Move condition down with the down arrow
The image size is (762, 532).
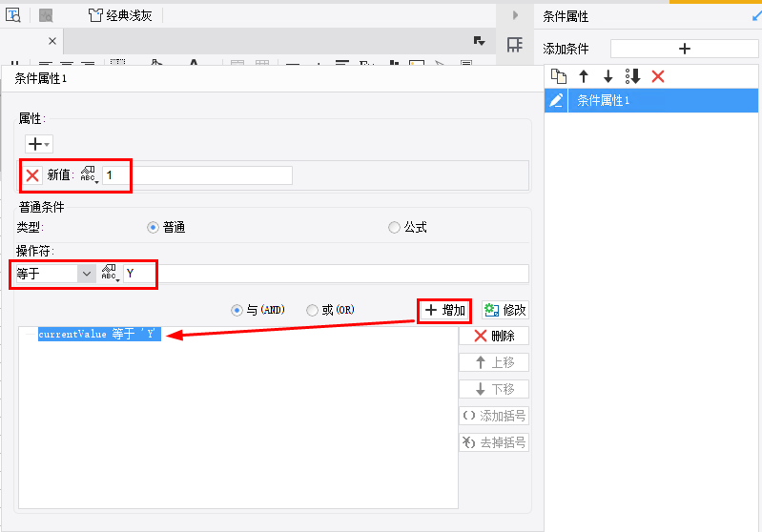pos(608,76)
